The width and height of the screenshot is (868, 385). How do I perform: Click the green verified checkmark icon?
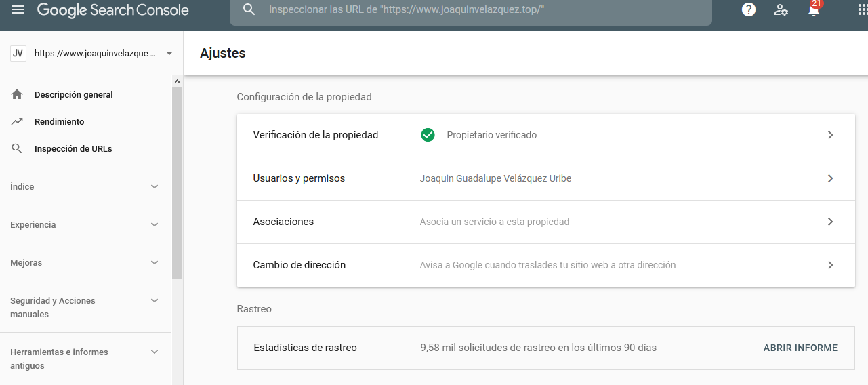[x=428, y=135]
